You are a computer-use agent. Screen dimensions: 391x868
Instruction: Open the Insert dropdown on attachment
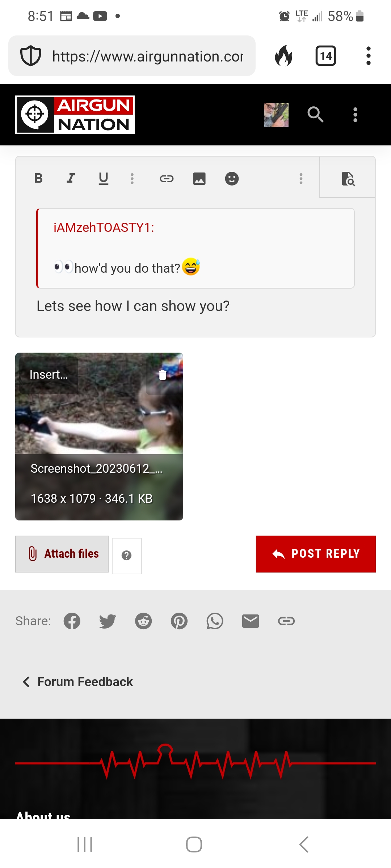(x=49, y=375)
